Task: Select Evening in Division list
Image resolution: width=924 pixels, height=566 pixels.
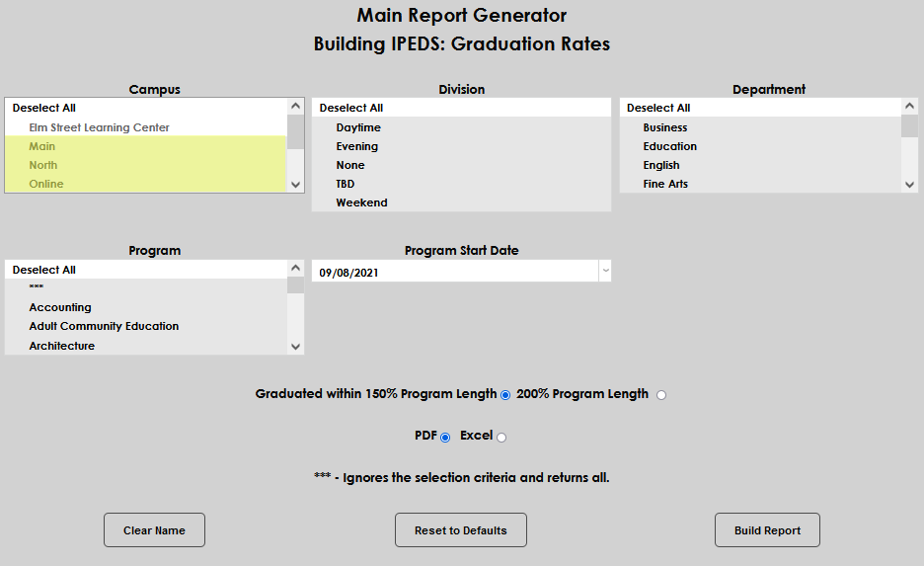Action: (x=357, y=146)
